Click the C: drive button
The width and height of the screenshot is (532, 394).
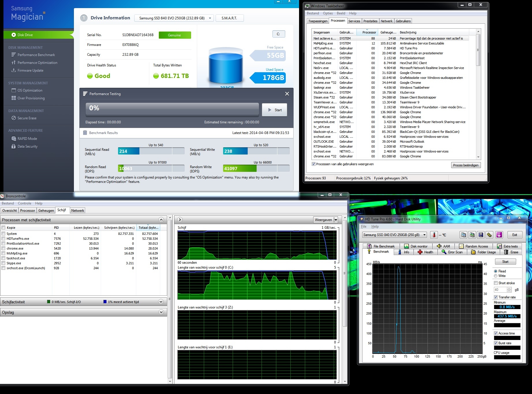(x=279, y=34)
